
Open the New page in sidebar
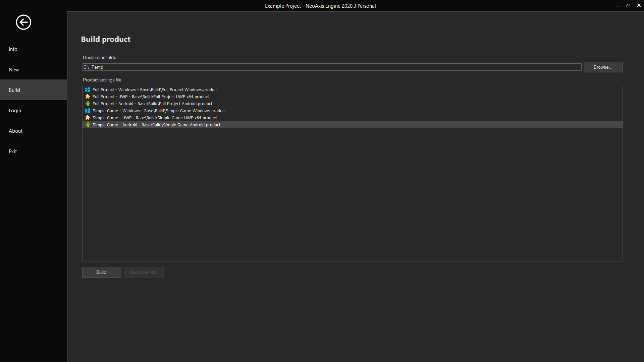[14, 70]
